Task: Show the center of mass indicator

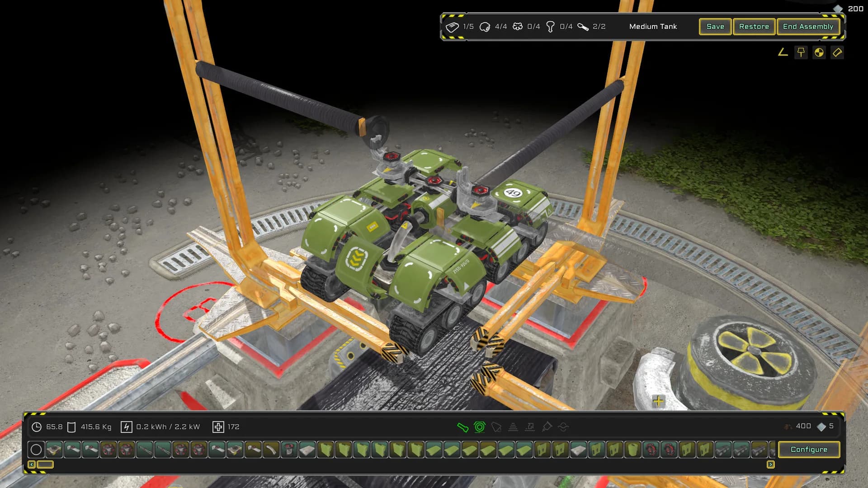Action: 819,52
